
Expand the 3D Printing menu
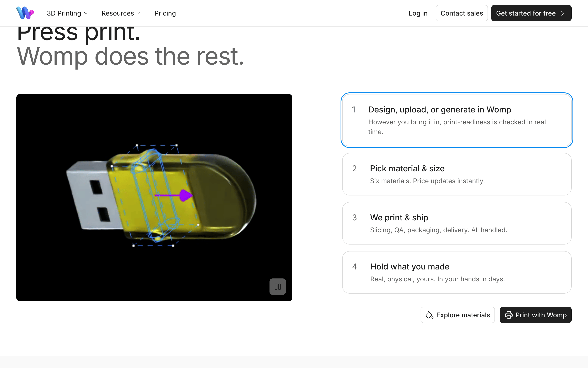pos(67,13)
